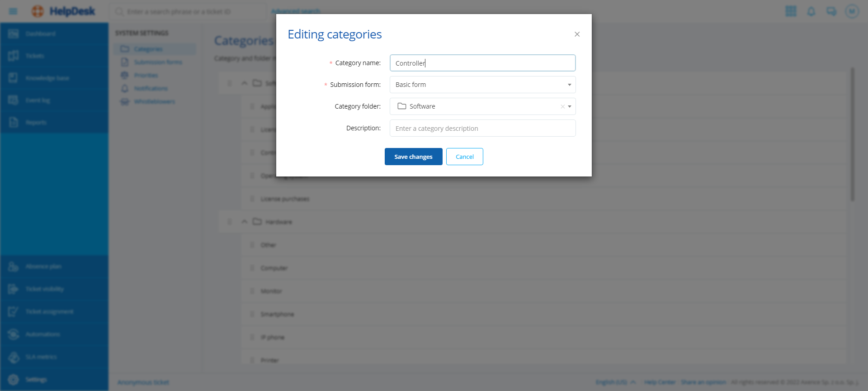This screenshot has width=868, height=391.
Task: Open Submission forms settings
Action: coord(158,62)
